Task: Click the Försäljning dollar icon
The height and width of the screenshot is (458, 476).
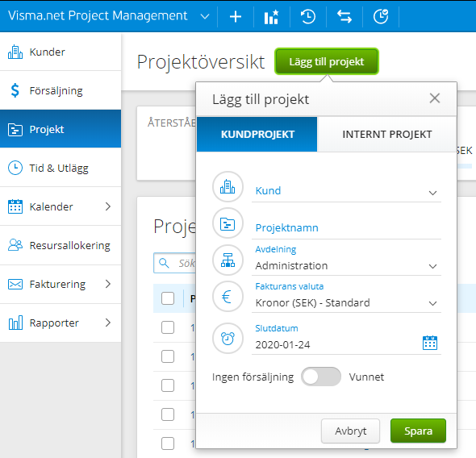Action: point(15,90)
